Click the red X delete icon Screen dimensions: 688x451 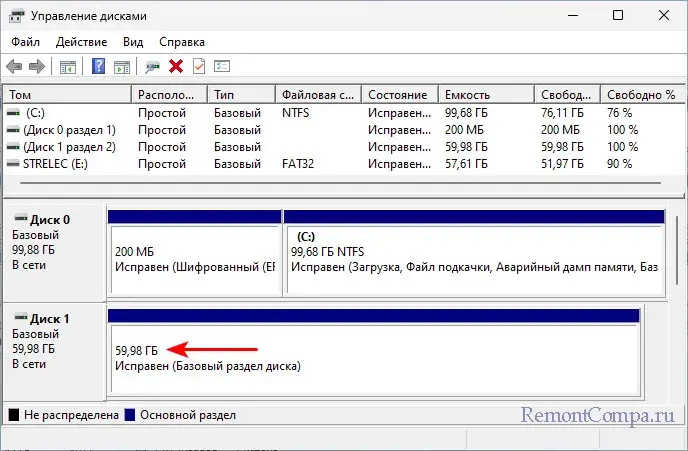[176, 67]
